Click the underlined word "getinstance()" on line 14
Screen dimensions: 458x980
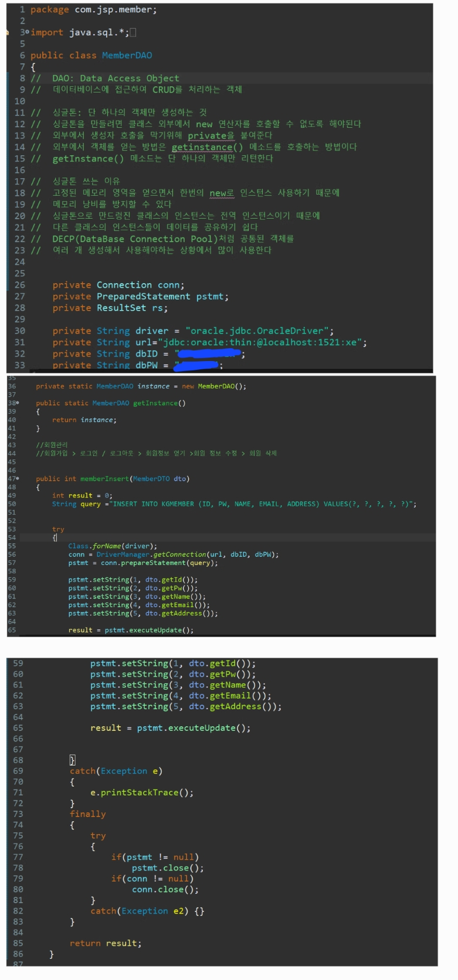click(x=207, y=147)
